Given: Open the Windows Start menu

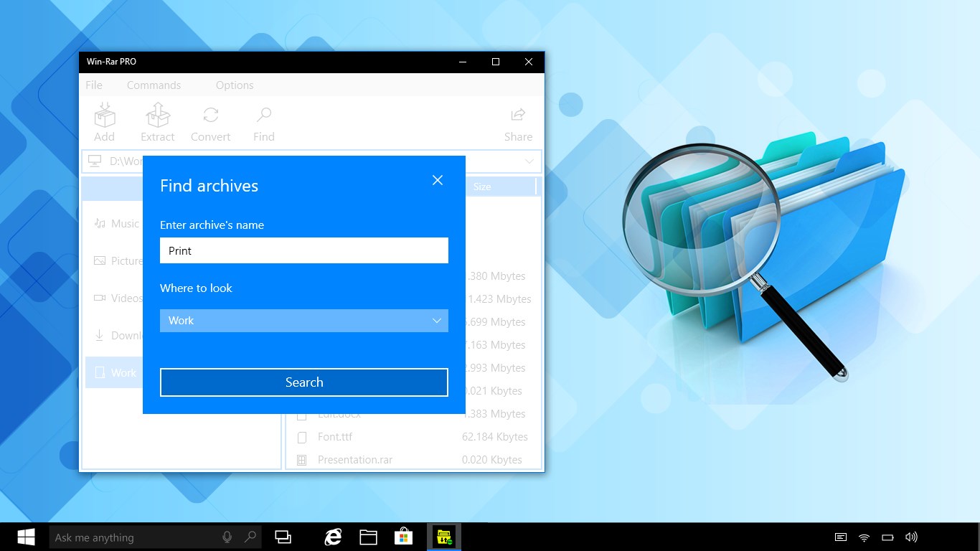Looking at the screenshot, I should coord(27,537).
